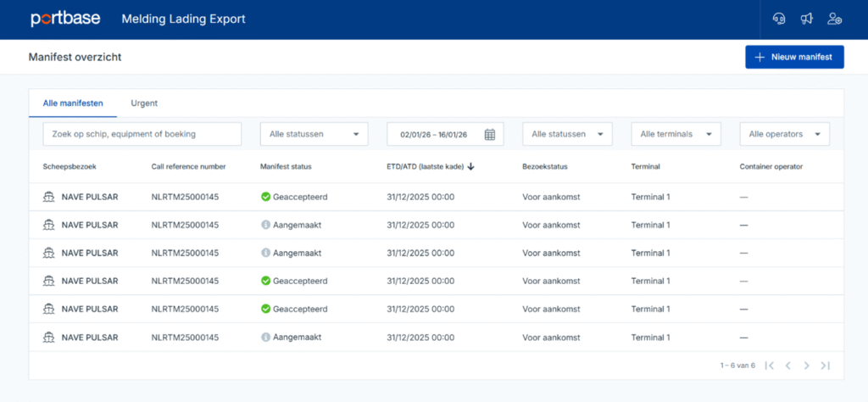This screenshot has height=402, width=868.
Task: Select the Alle manifesten tab
Action: tap(73, 103)
